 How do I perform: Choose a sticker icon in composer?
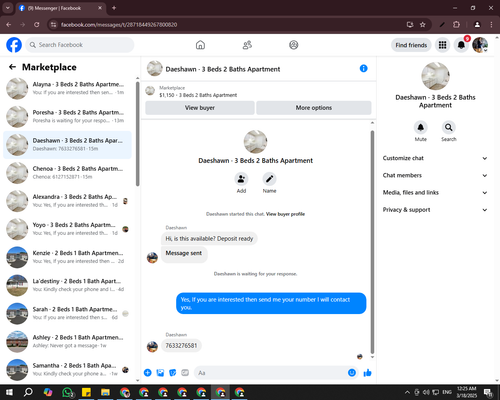(173, 373)
